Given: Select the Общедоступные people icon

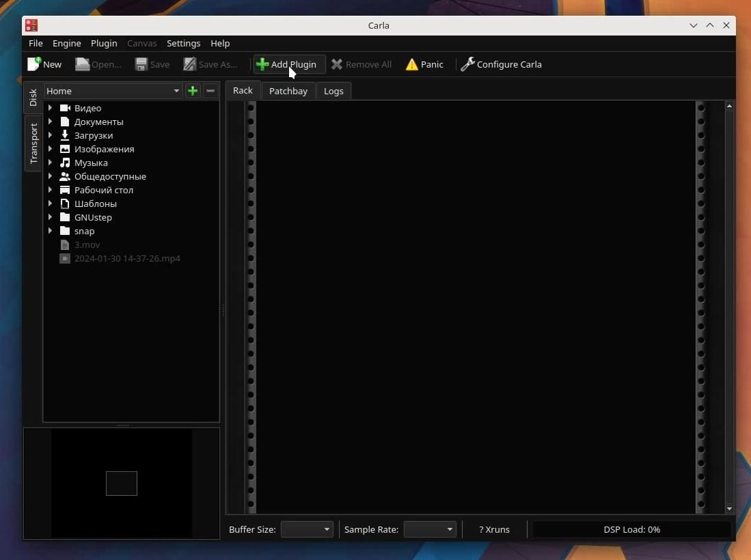Looking at the screenshot, I should point(65,176).
